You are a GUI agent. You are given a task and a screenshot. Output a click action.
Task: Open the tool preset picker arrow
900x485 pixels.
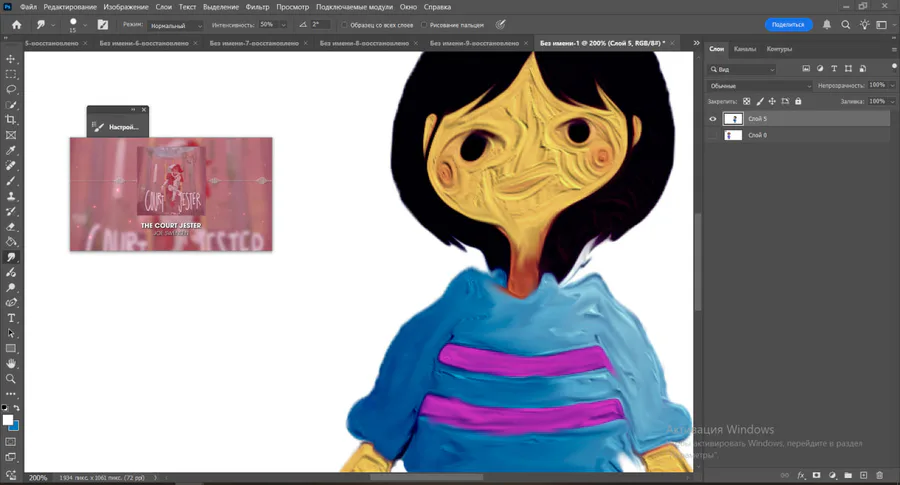[53, 25]
